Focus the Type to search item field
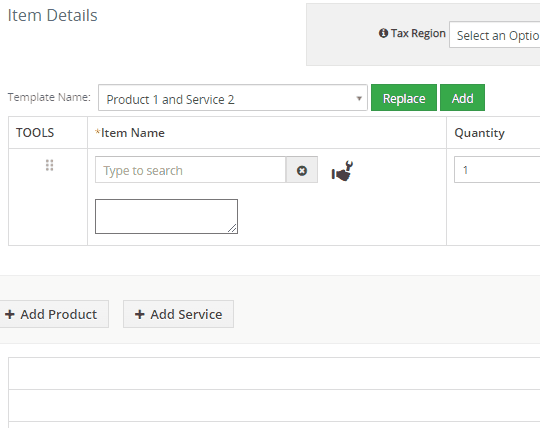This screenshot has height=428, width=540. (190, 170)
